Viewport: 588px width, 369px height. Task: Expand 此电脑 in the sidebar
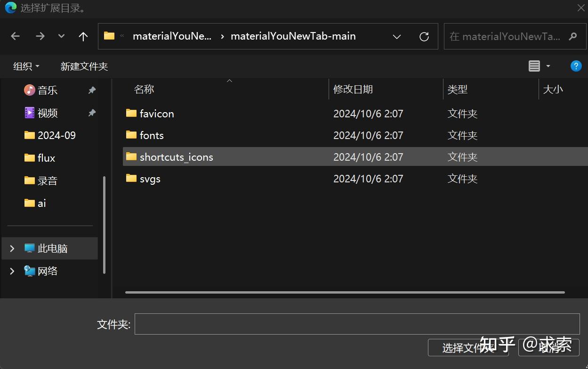pos(11,248)
